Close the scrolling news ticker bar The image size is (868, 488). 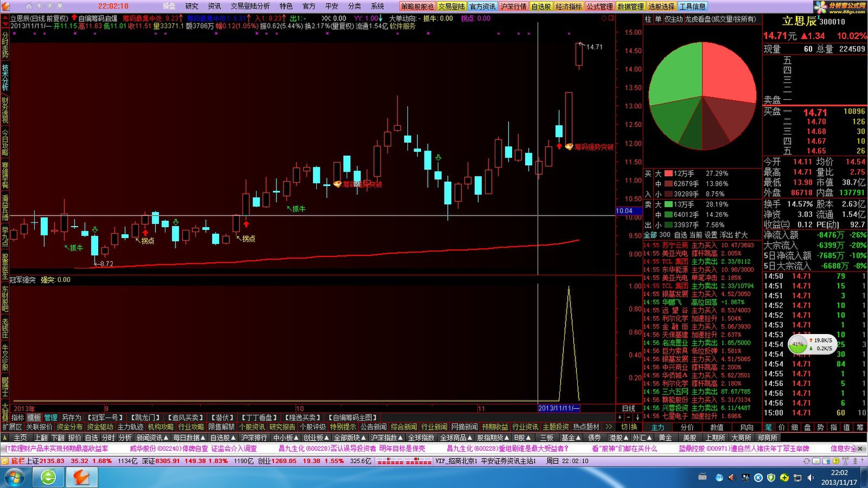(860, 449)
